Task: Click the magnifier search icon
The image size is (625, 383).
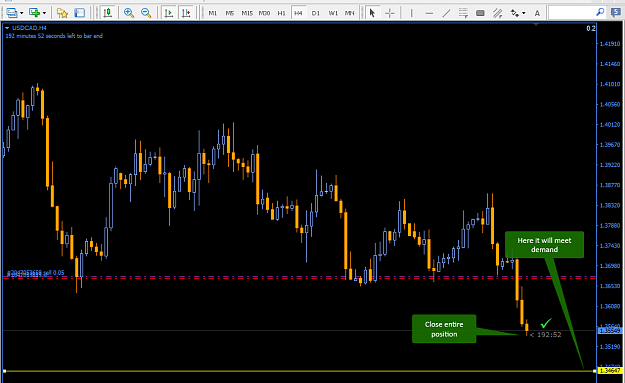Action: 600,12
